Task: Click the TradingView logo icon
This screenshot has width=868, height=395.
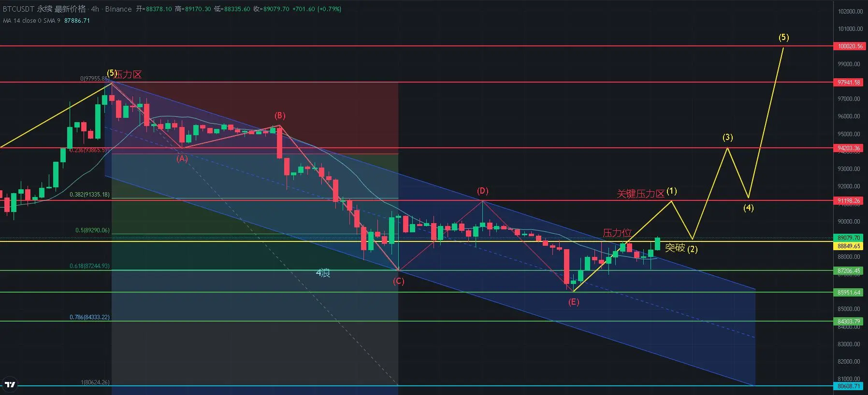Action: coord(10,384)
